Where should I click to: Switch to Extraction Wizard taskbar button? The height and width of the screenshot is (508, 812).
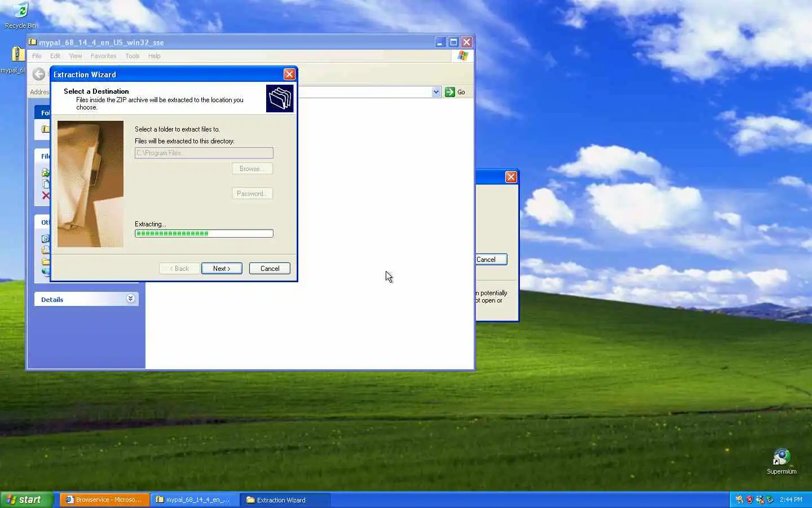285,500
